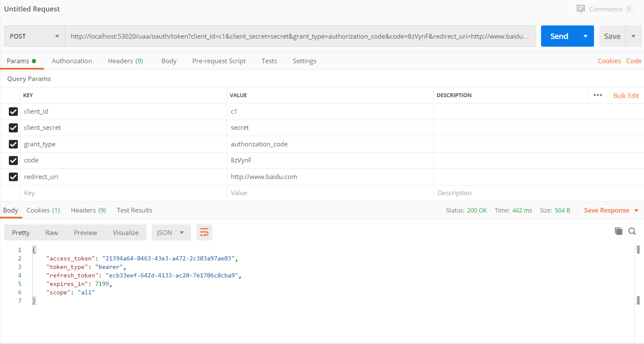Uncheck the redirect_uri parameter checkbox

tap(13, 177)
